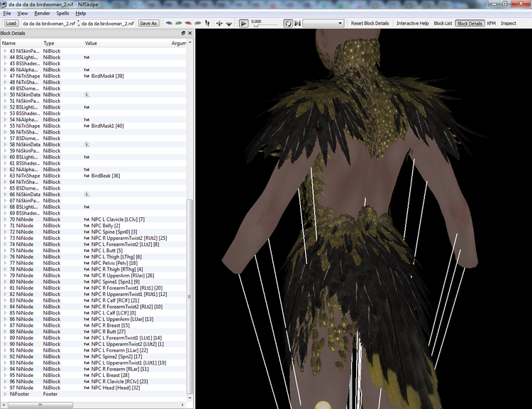Click the NifSkope window title icon

click(4, 4)
